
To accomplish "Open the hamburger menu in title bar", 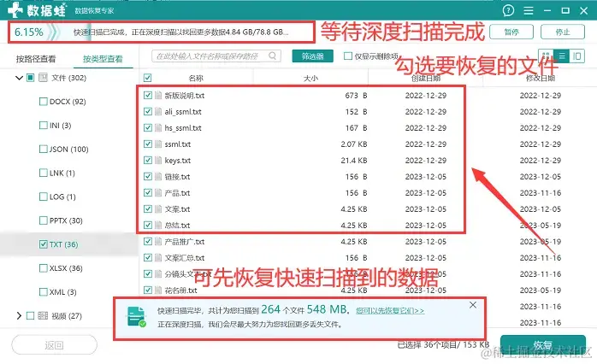I will (x=528, y=10).
